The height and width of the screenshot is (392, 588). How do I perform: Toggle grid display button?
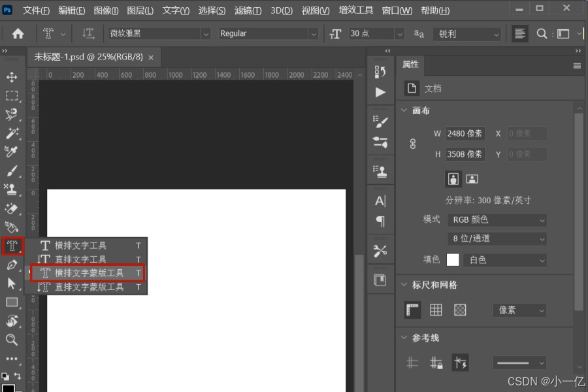436,310
